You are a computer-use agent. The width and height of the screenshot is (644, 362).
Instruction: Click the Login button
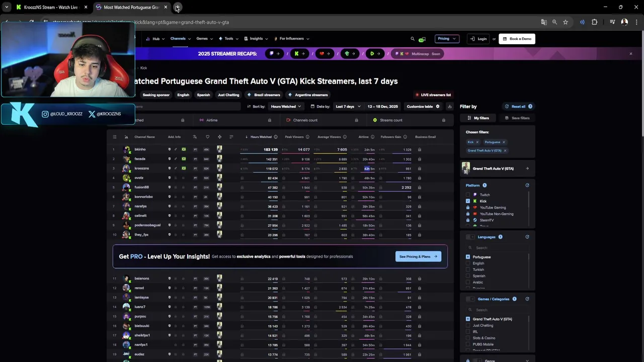[x=478, y=39]
